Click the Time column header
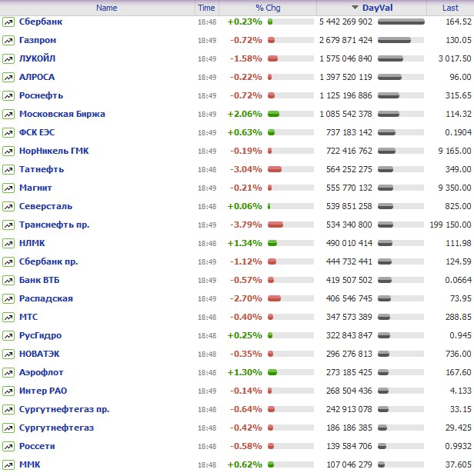 [206, 8]
